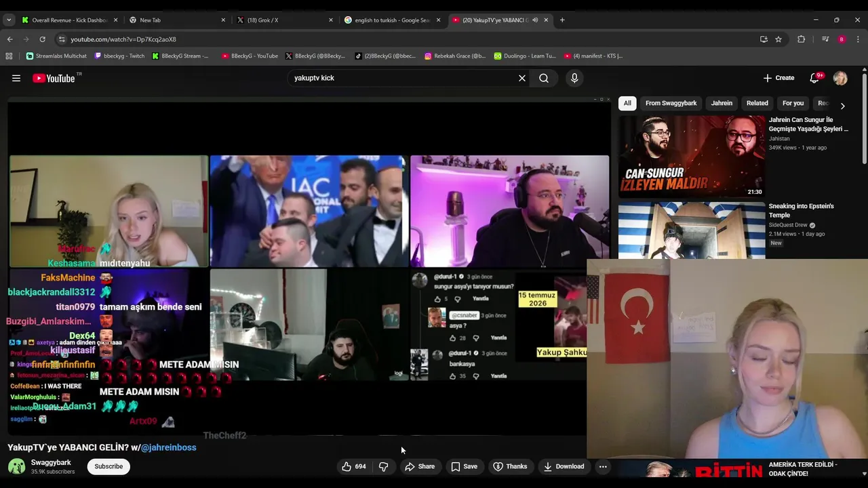868x488 pixels.
Task: Open Rebekah Grace Instagram bookmark
Action: click(x=455, y=56)
